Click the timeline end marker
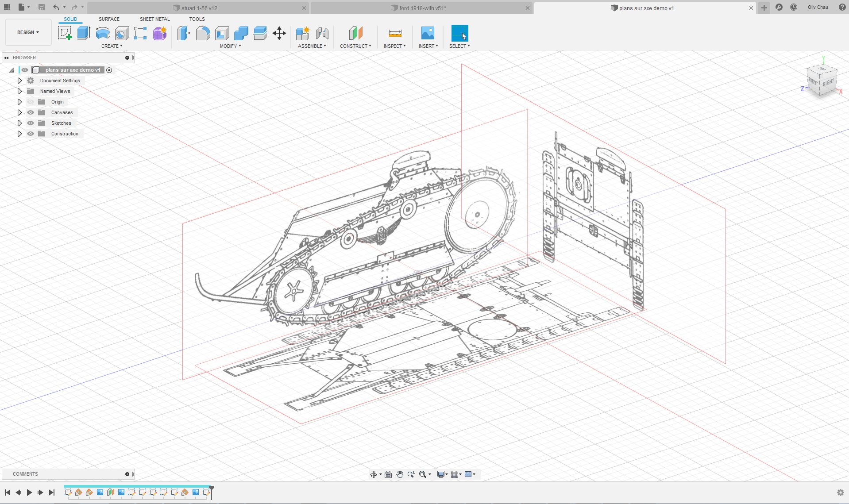This screenshot has width=849, height=504. pyautogui.click(x=212, y=489)
